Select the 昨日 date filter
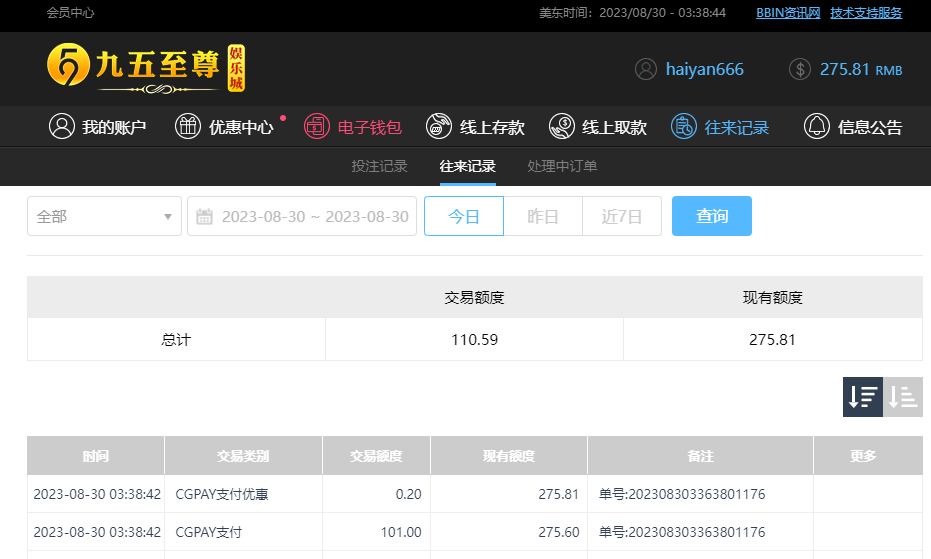This screenshot has height=559, width=931. coord(543,216)
